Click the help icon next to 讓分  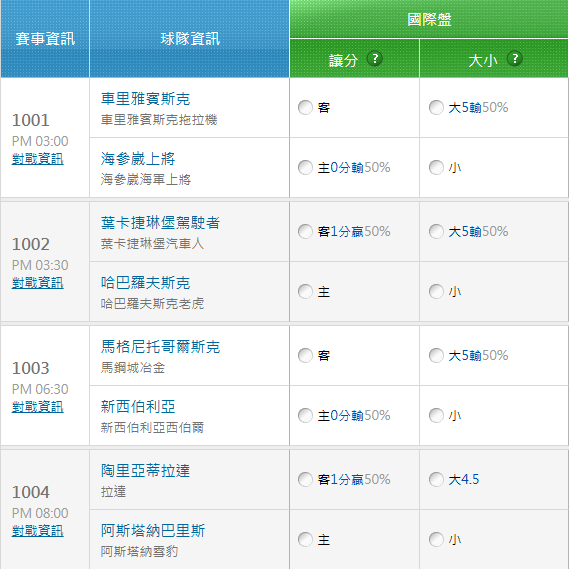coord(374,58)
